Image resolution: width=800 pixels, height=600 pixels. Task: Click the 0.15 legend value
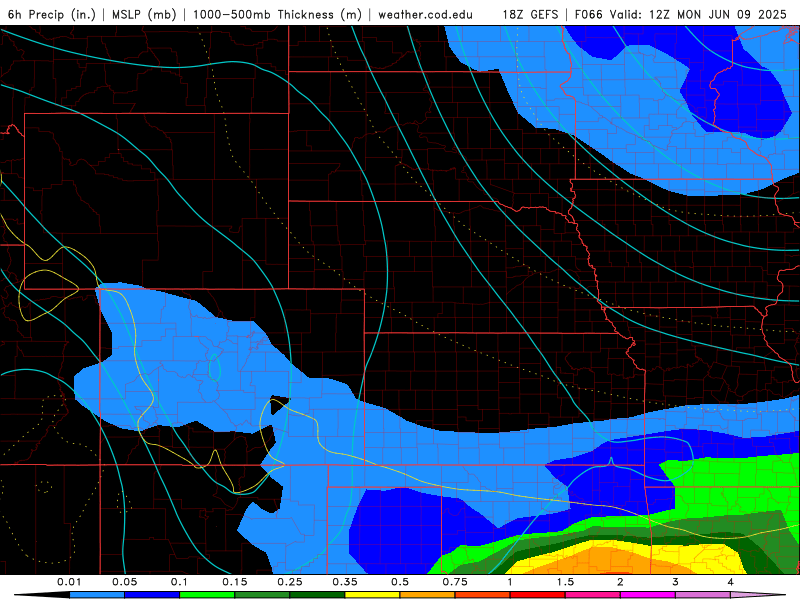(235, 582)
